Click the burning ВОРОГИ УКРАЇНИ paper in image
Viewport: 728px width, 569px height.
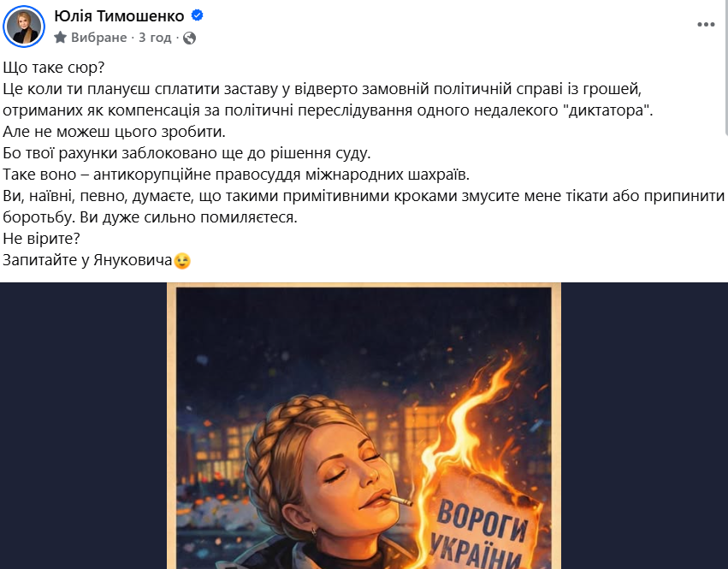[485, 520]
